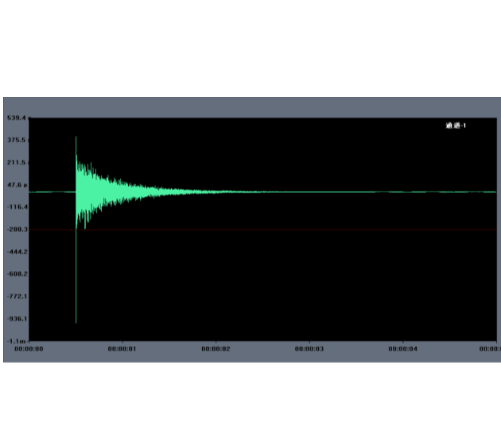Click the -772.1 amplitude axis label

click(x=17, y=296)
